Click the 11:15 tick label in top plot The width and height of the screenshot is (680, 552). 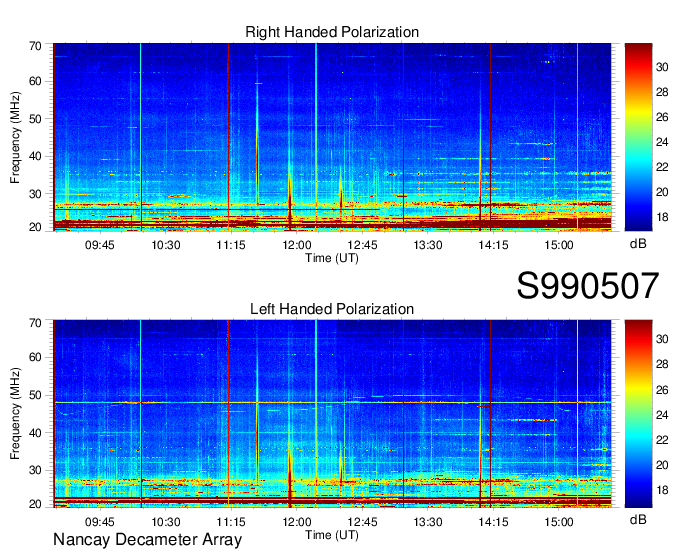(x=231, y=245)
